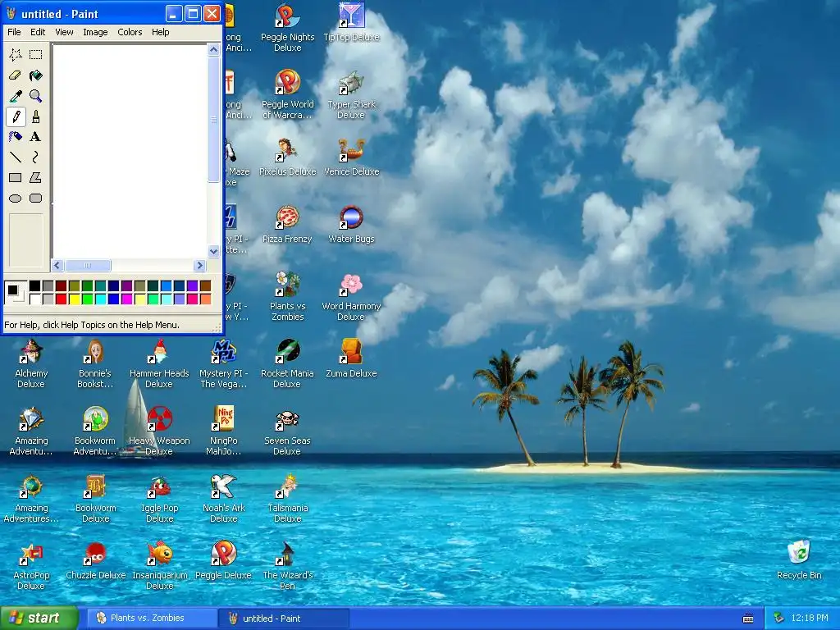
Task: Select the Alchemy Deluxe desktop icon
Action: click(31, 363)
